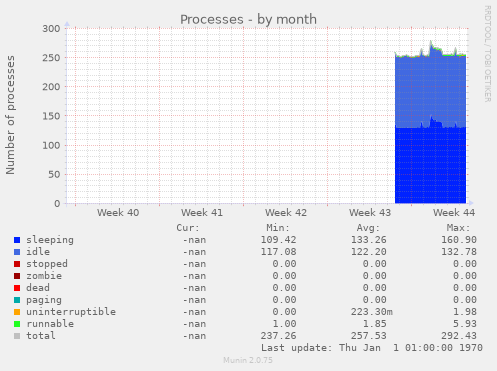Click the dark blue sleeping area in graph
497x371 pixels.
click(x=430, y=165)
